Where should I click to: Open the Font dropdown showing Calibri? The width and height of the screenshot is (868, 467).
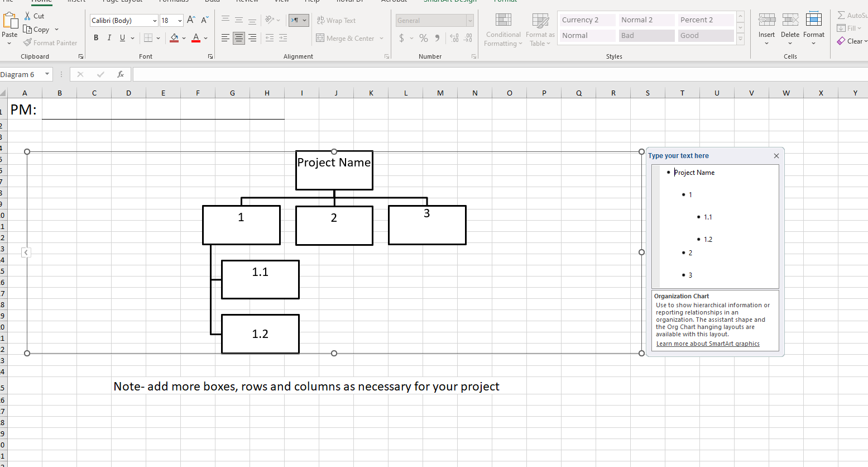155,20
